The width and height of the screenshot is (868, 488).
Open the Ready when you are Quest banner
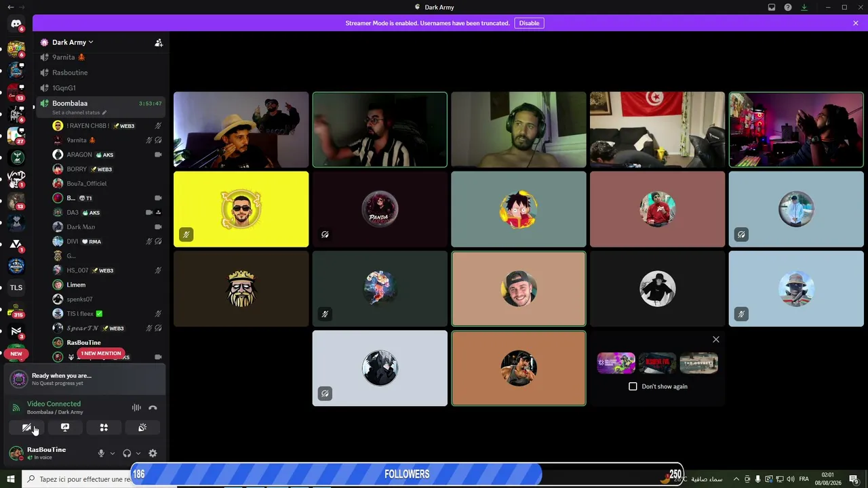[x=85, y=379]
